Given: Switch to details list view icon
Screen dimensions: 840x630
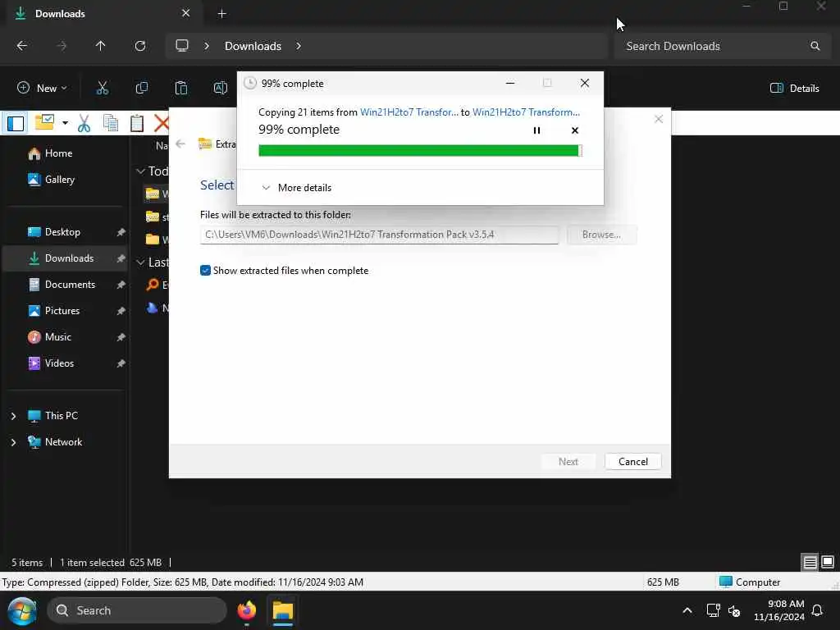Looking at the screenshot, I should (810, 562).
